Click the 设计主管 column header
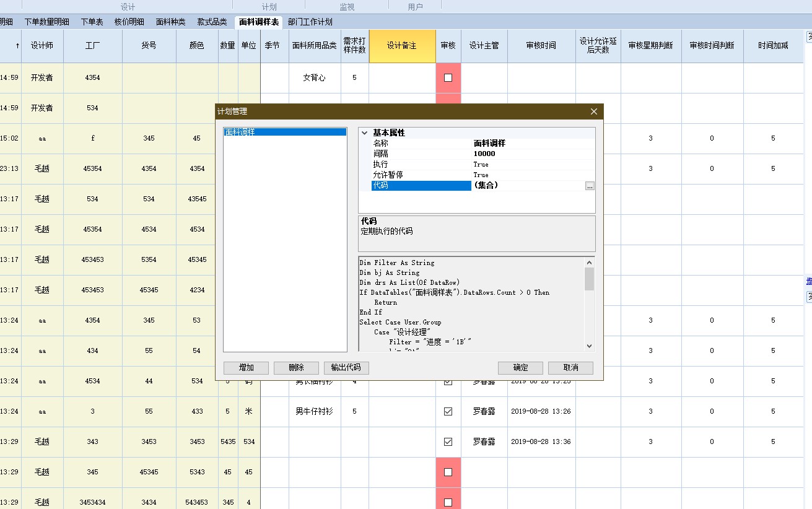The width and height of the screenshot is (812, 509). coord(484,46)
